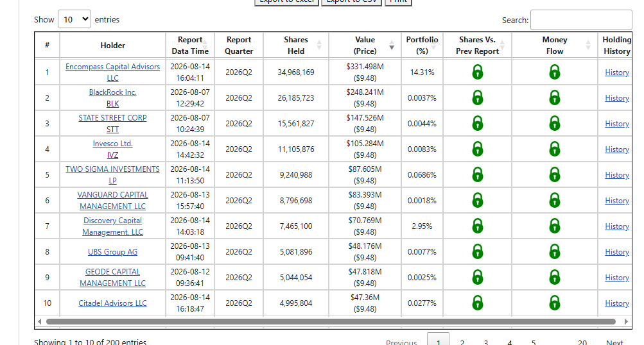Sort table by Report Data Time column
644x345 pixels.
pyautogui.click(x=190, y=45)
